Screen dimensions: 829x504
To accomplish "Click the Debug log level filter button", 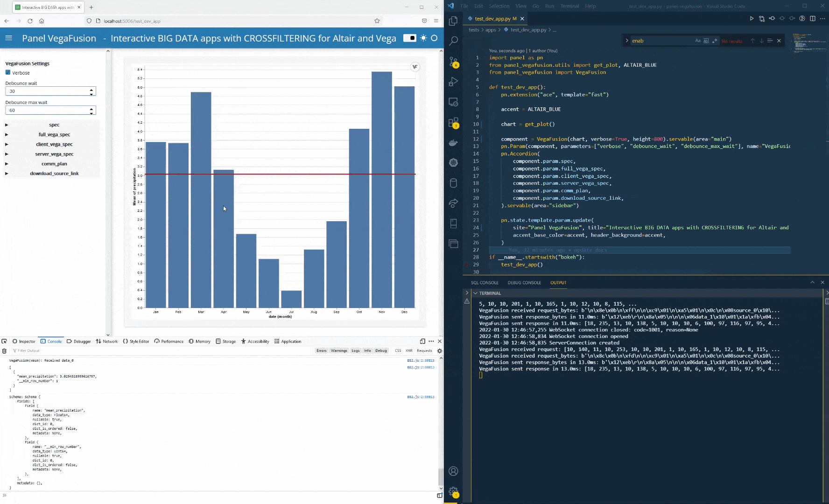I will pyautogui.click(x=381, y=350).
